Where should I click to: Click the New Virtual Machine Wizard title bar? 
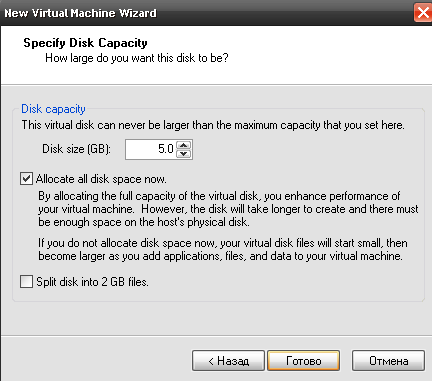click(x=207, y=13)
